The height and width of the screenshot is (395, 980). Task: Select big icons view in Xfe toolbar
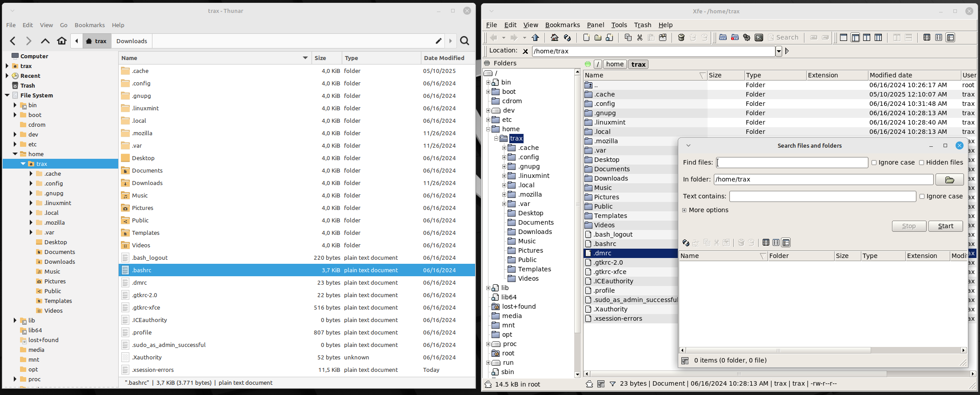[927, 38]
